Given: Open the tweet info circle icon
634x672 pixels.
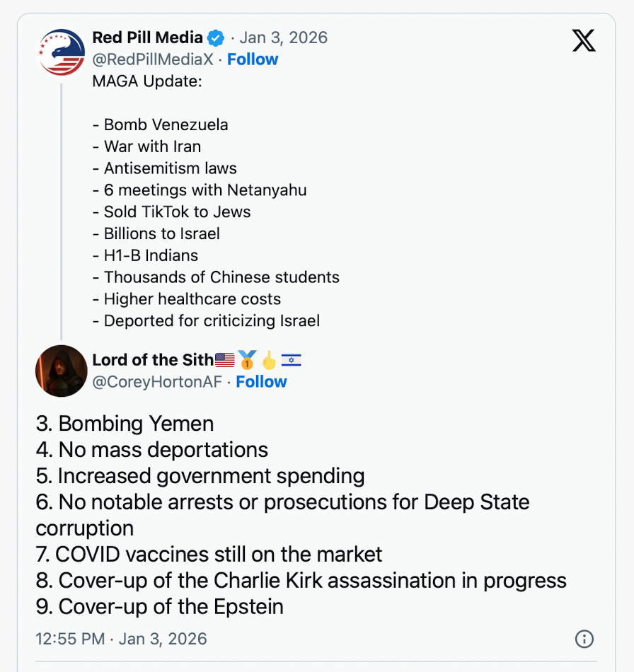Looking at the screenshot, I should (584, 639).
